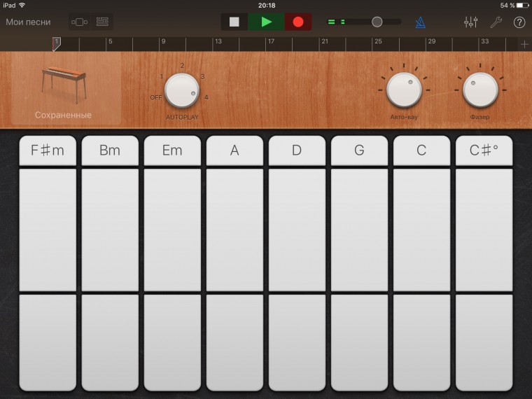Turn the AUTOPLAY knob

coord(182,90)
